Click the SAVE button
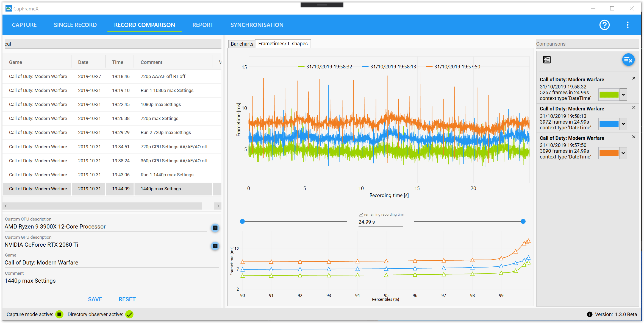 (95, 299)
